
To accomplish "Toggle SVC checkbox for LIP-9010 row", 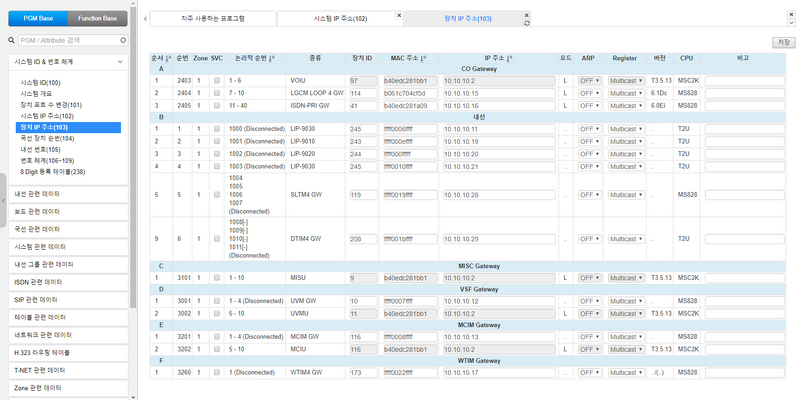I will point(217,141).
